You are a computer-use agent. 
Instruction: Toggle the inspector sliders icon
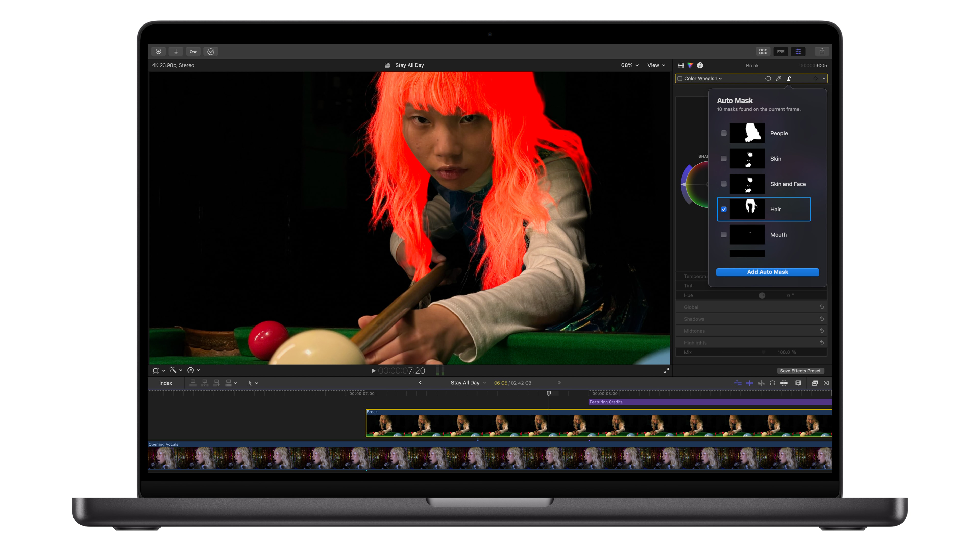pyautogui.click(x=798, y=51)
